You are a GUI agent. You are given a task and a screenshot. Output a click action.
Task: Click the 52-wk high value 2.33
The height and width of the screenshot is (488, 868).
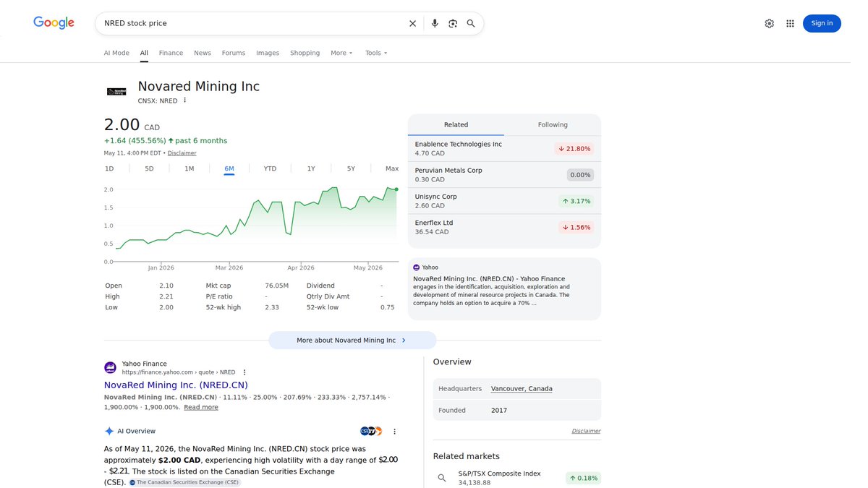[x=272, y=307]
